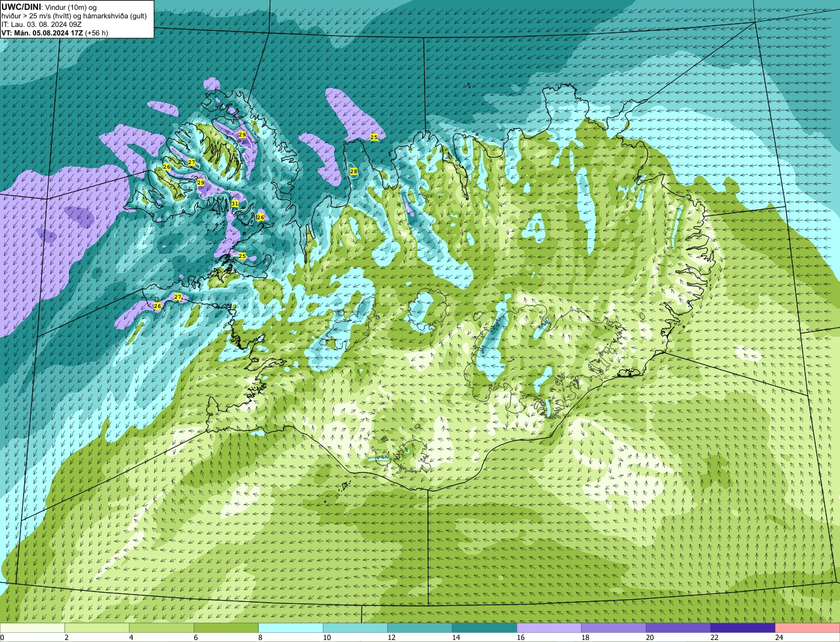Click the yellow gust label 28
This screenshot has width=840, height=642.
tap(354, 171)
